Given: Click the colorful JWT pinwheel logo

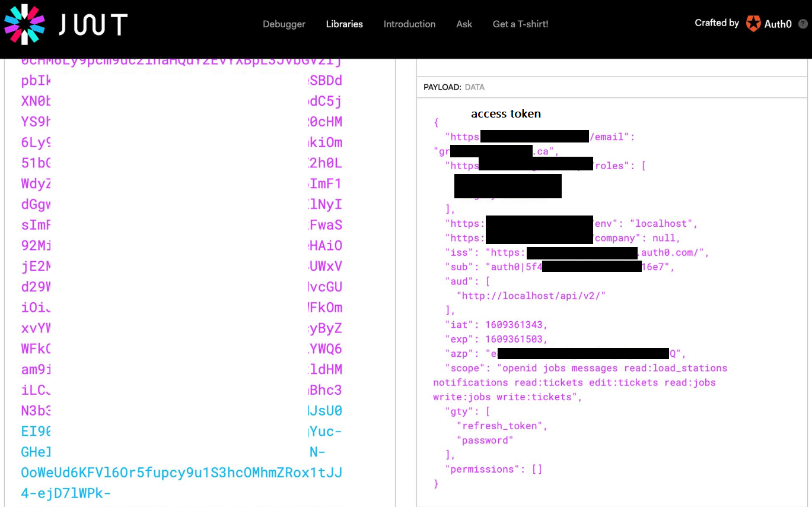Looking at the screenshot, I should pyautogui.click(x=25, y=24).
